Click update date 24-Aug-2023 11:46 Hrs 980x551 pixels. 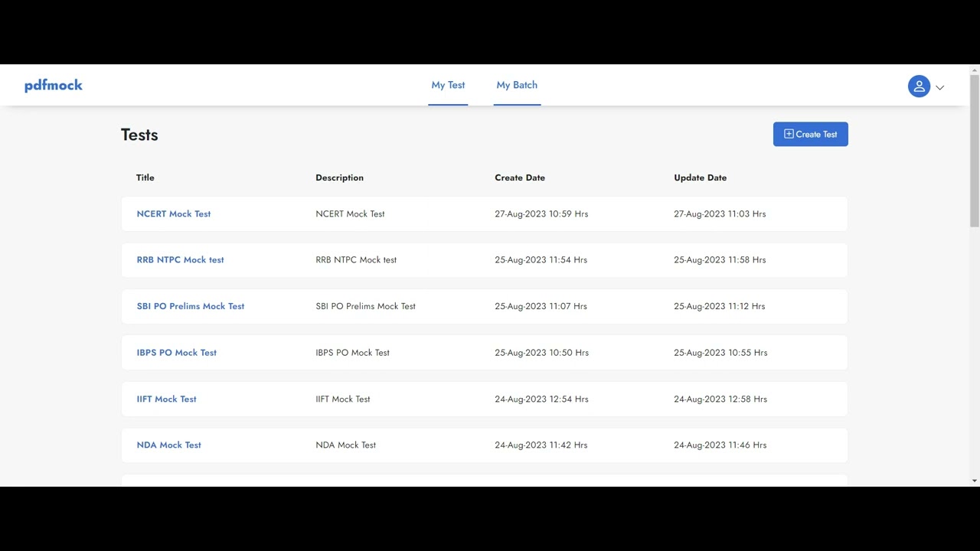click(x=720, y=445)
